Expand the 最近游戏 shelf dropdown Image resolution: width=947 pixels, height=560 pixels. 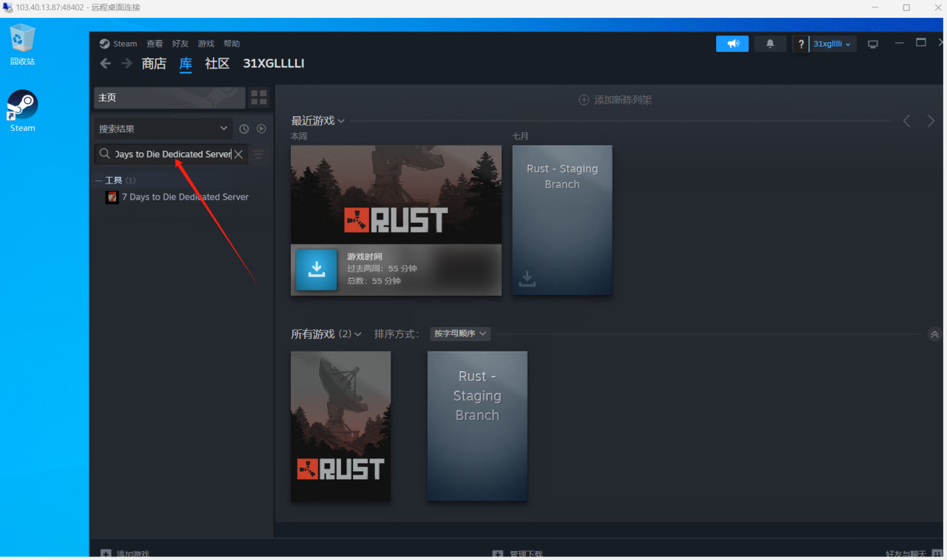point(341,121)
